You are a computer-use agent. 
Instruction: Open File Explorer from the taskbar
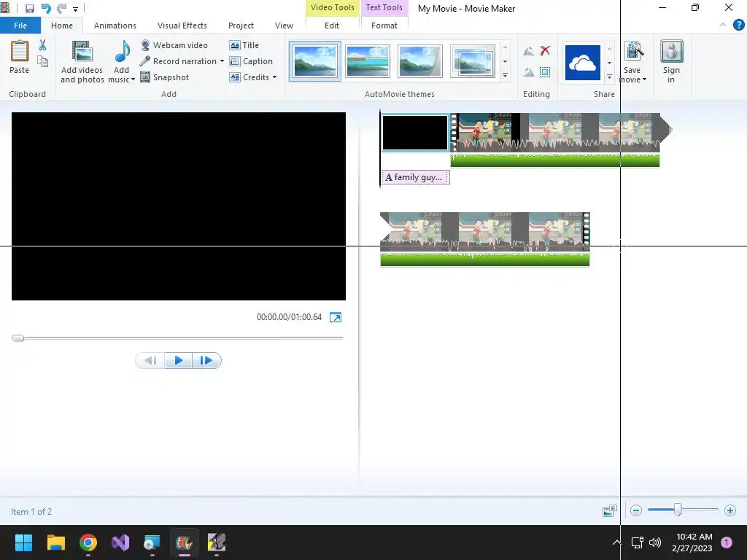pyautogui.click(x=55, y=542)
